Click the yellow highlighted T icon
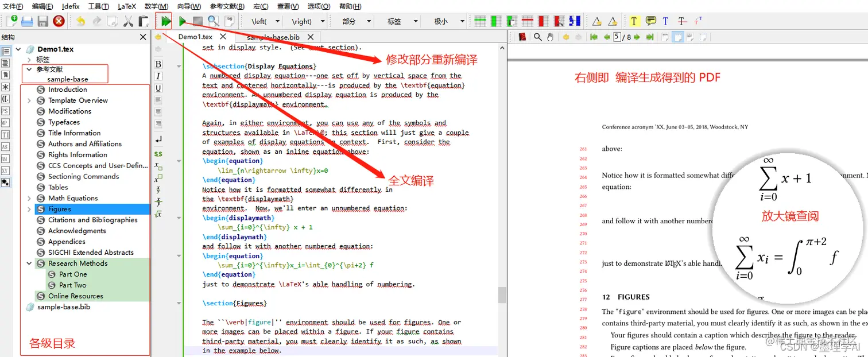 click(x=634, y=21)
